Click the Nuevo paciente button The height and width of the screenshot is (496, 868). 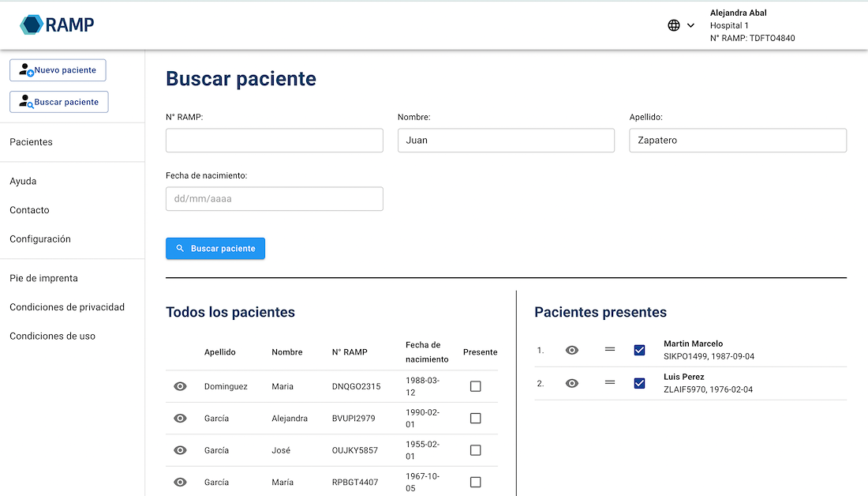tap(58, 70)
